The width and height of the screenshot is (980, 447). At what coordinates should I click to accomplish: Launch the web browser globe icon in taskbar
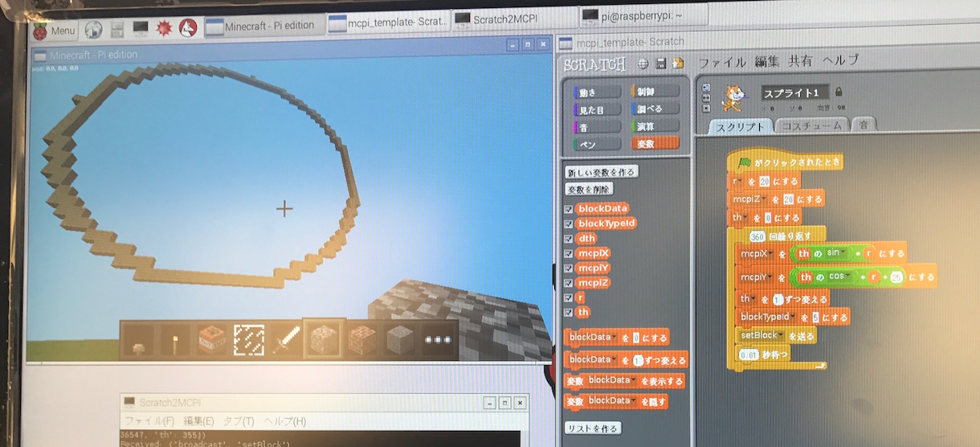94,31
